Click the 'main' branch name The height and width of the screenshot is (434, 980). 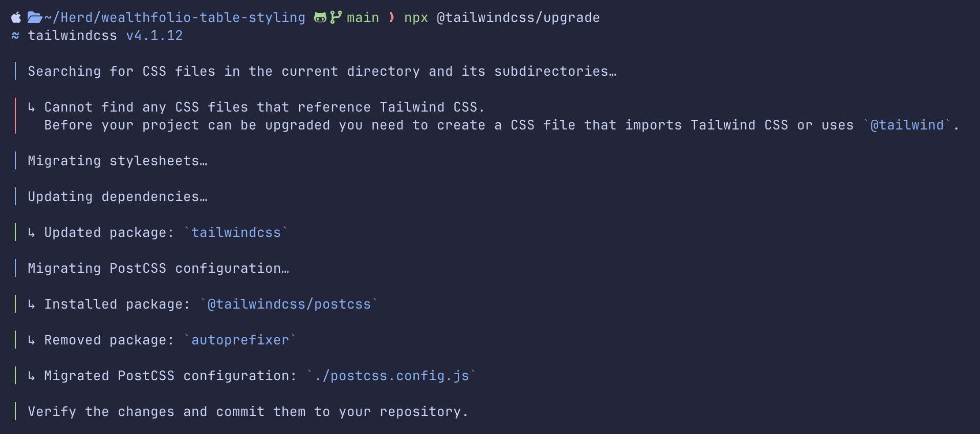363,18
